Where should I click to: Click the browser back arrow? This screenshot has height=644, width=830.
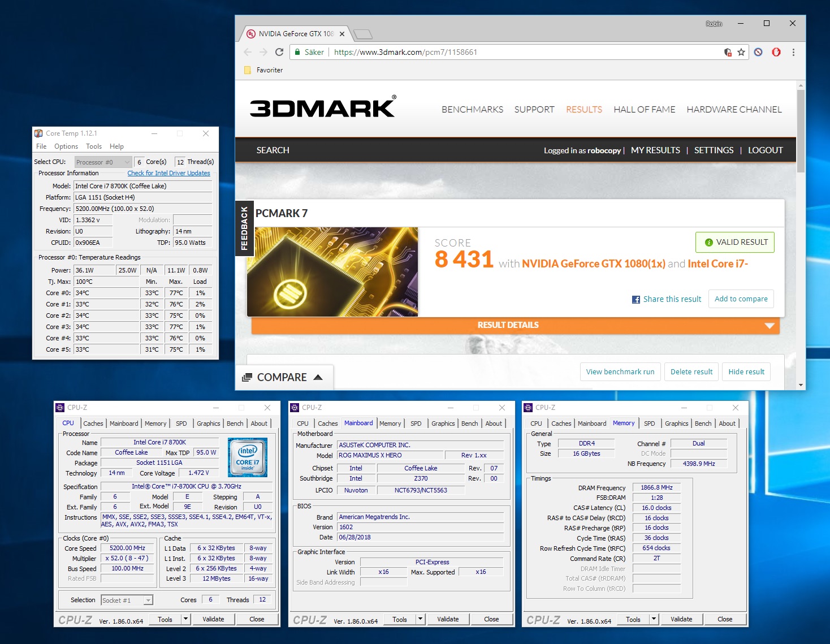tap(248, 52)
